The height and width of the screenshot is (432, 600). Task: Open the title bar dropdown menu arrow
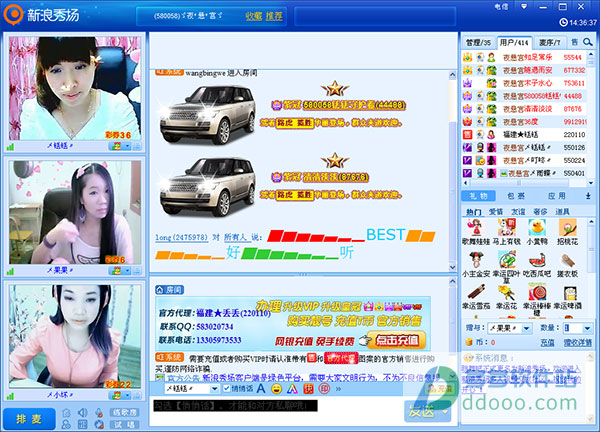524,6
